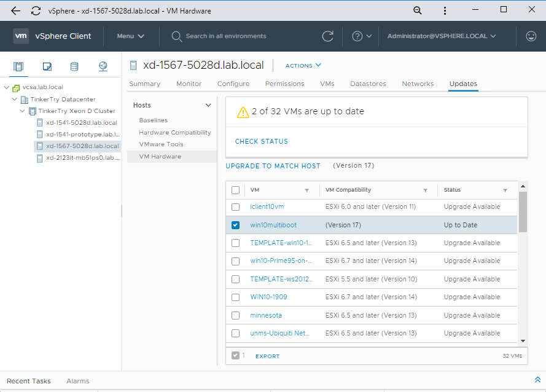Open the ACTIONS dropdown for the host
Image resolution: width=546 pixels, height=392 pixels.
(x=303, y=65)
